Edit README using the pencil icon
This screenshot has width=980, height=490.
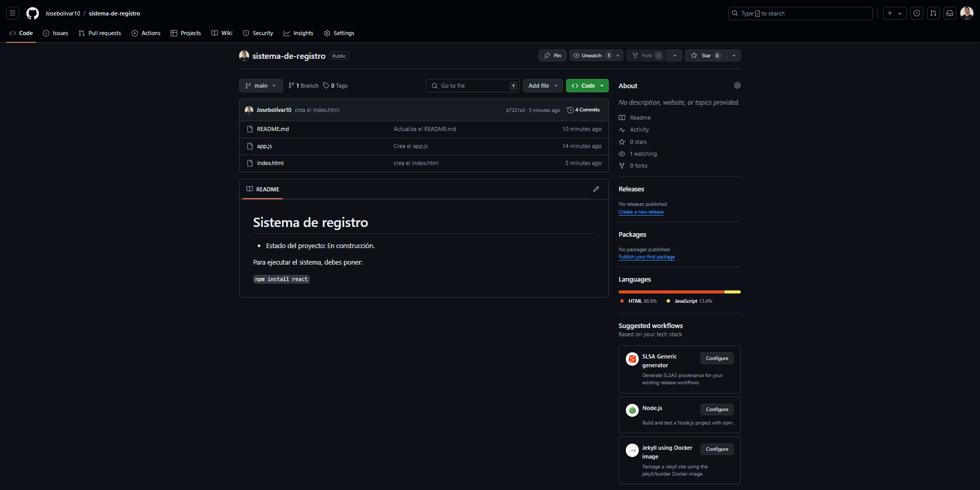(596, 189)
